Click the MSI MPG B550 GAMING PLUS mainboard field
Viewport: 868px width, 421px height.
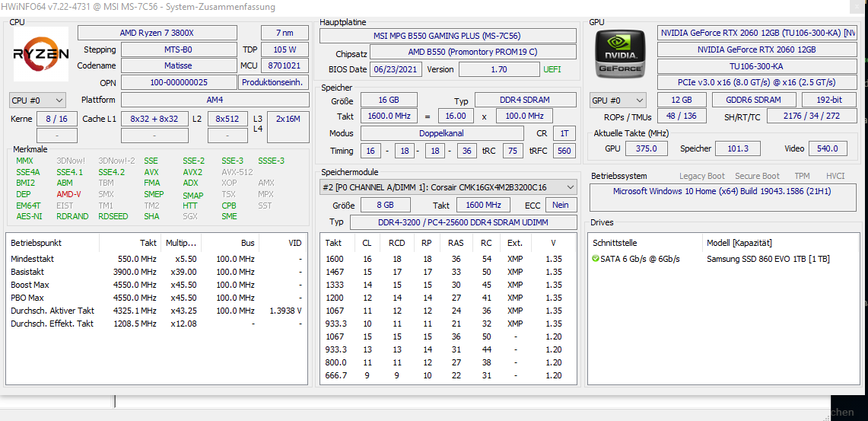pos(448,36)
